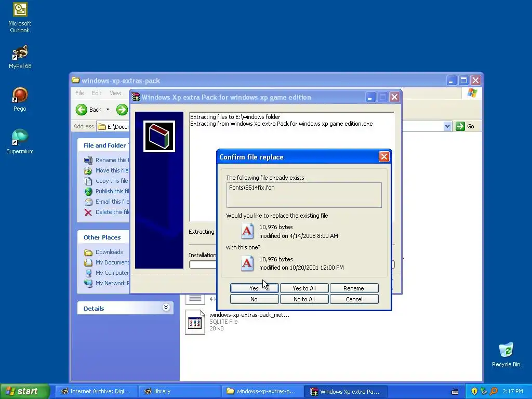Click the installer box logo image
This screenshot has height=399, width=532.
159,136
